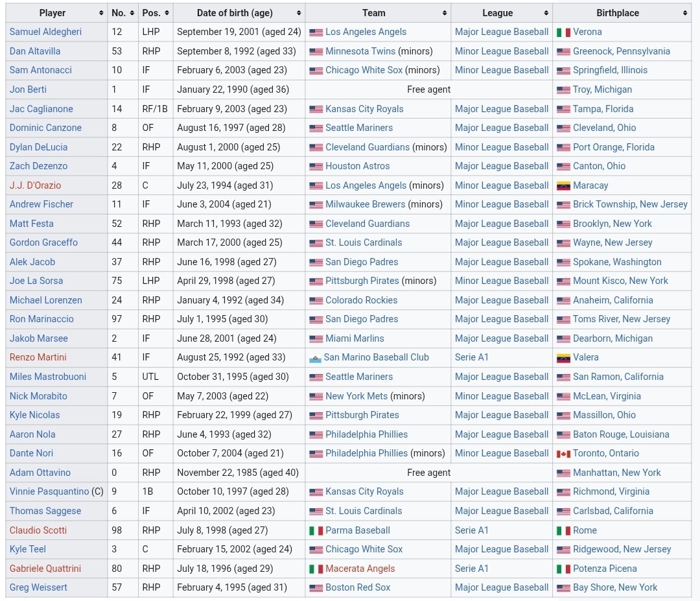Click the US flag beside Houston Astros
This screenshot has width=700, height=601.
coord(316,167)
